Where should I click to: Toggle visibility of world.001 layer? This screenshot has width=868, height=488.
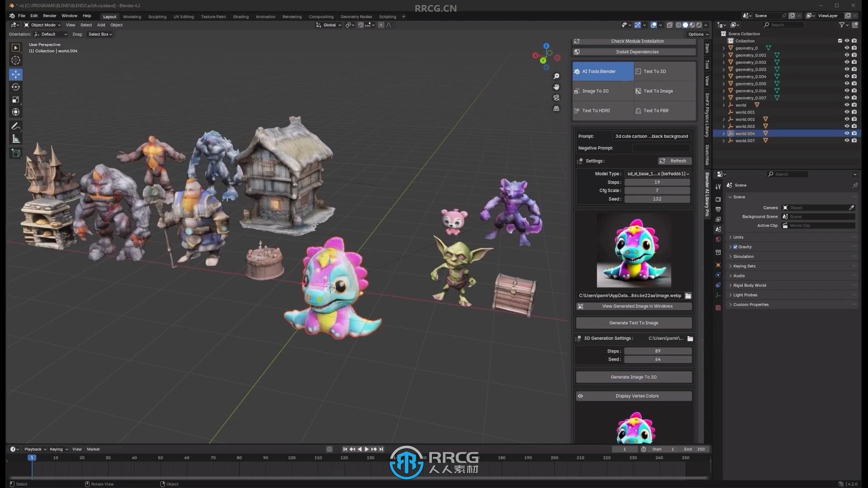coord(846,112)
